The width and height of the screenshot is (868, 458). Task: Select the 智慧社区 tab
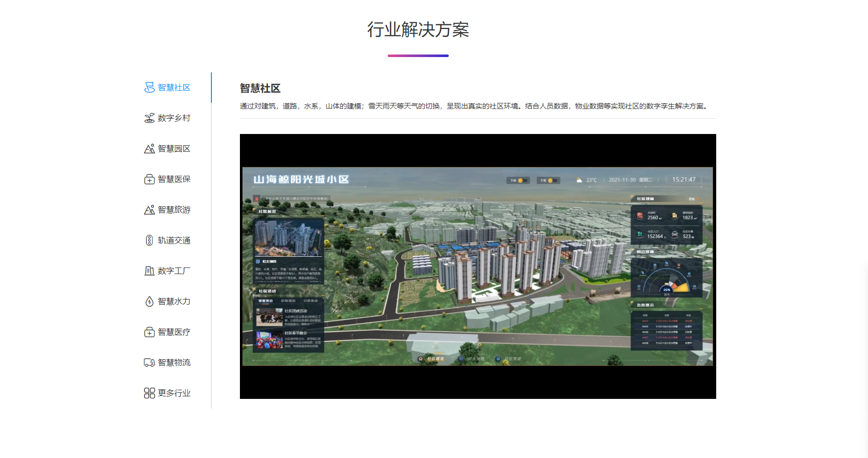[x=167, y=88]
